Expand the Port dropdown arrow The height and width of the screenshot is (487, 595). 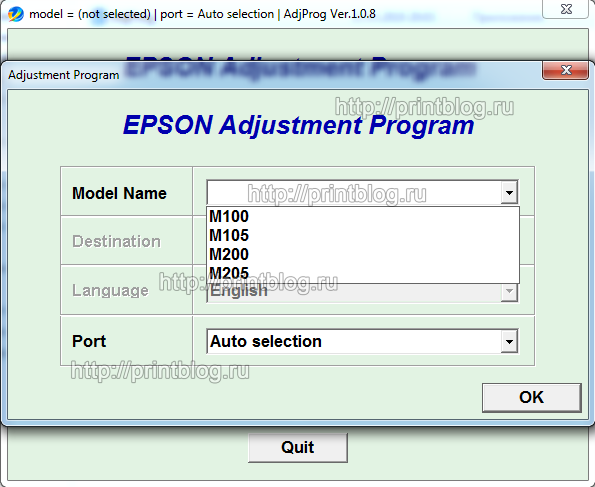(x=509, y=341)
